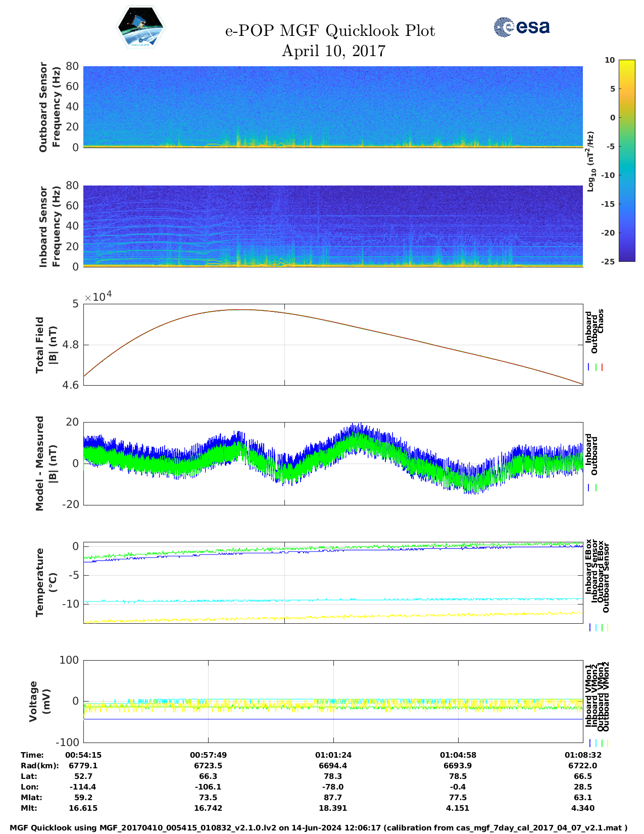Click the red Chaos legend marker

(x=602, y=367)
